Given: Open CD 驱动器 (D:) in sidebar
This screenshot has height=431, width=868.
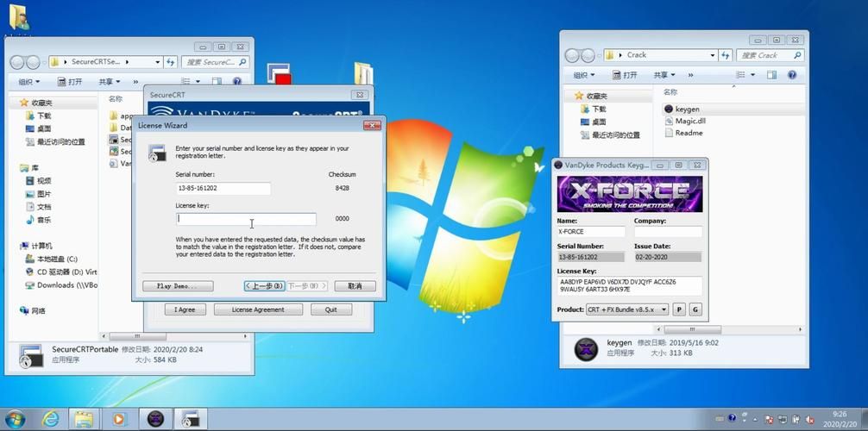Looking at the screenshot, I should click(61, 272).
